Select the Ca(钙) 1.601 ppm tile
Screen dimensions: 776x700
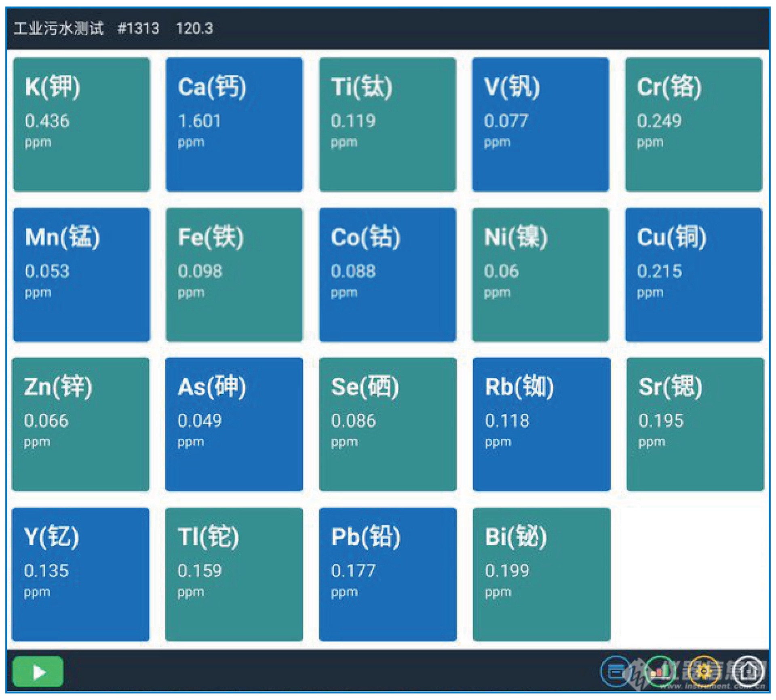[234, 124]
